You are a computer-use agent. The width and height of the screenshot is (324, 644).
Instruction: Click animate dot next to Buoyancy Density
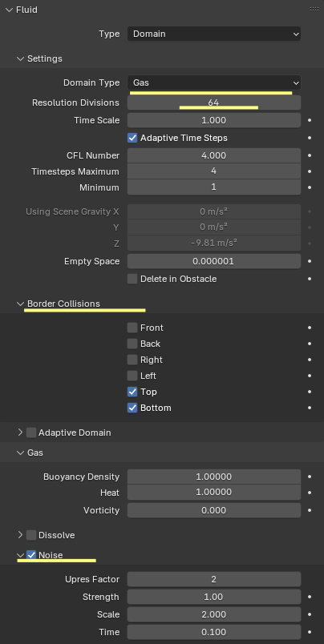[310, 477]
